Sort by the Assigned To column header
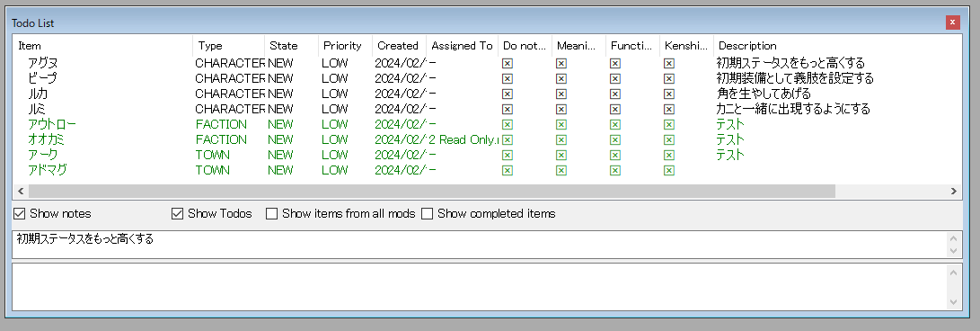This screenshot has height=331, width=980. pyautogui.click(x=462, y=46)
